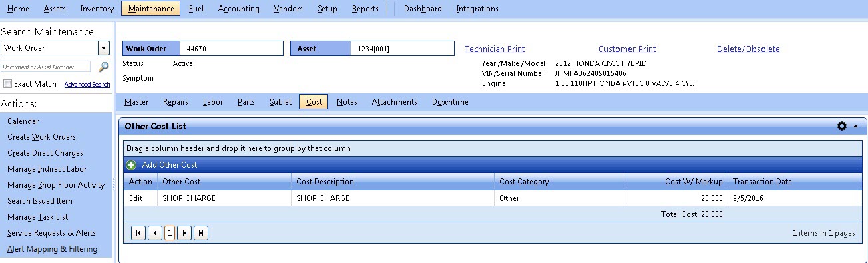Click the Technician Print link

(495, 49)
